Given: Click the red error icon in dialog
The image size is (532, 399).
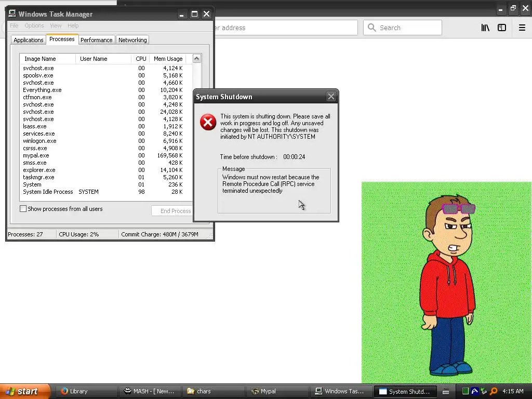Looking at the screenshot, I should (x=208, y=122).
